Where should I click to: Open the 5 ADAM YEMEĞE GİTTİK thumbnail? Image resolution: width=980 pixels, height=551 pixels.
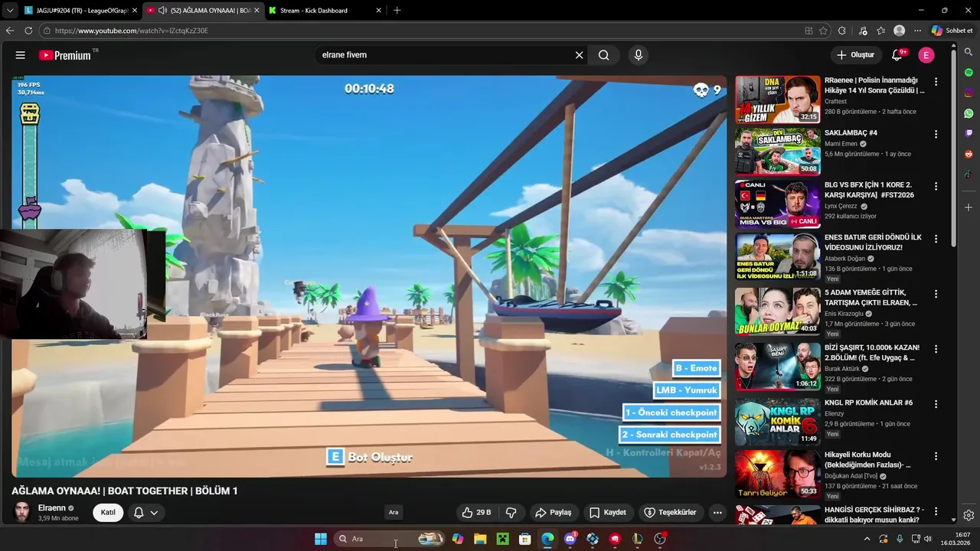pyautogui.click(x=777, y=311)
